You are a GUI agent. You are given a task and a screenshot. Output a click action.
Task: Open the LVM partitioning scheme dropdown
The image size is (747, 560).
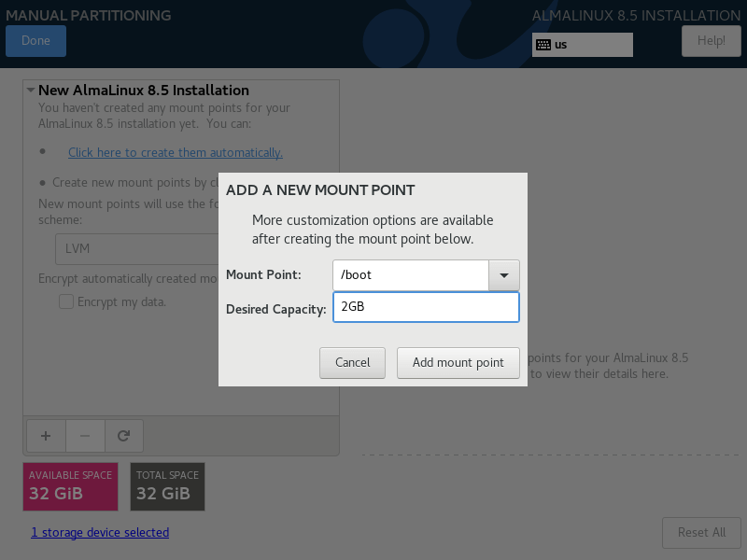tap(137, 249)
